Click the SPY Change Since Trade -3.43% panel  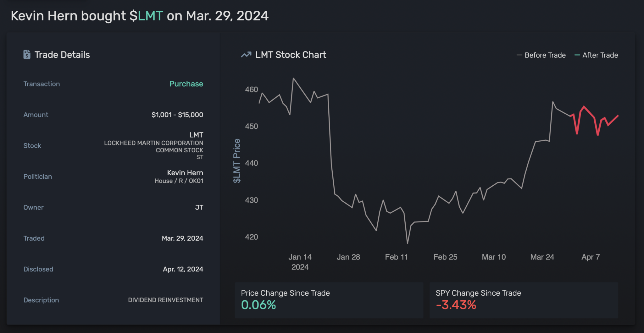(524, 300)
